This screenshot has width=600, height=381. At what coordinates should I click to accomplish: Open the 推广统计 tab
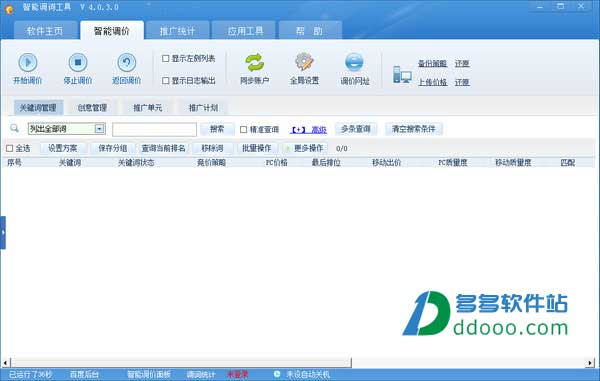click(x=178, y=31)
